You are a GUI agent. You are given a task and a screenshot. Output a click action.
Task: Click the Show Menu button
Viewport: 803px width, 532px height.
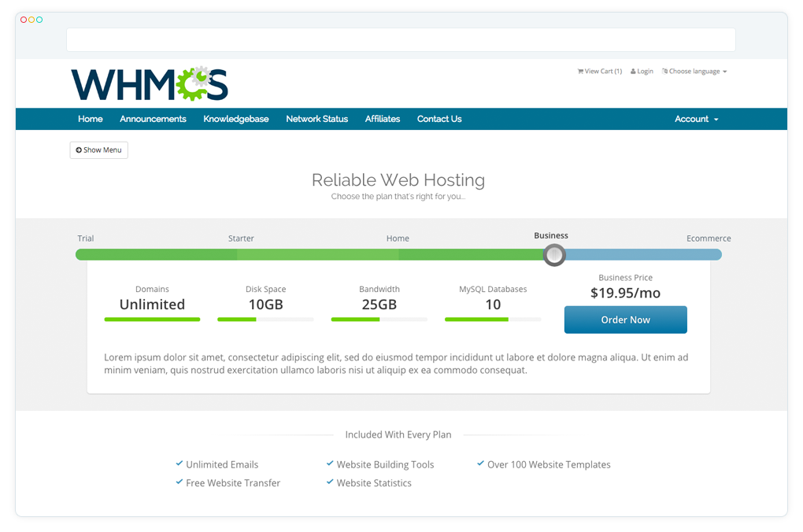99,150
